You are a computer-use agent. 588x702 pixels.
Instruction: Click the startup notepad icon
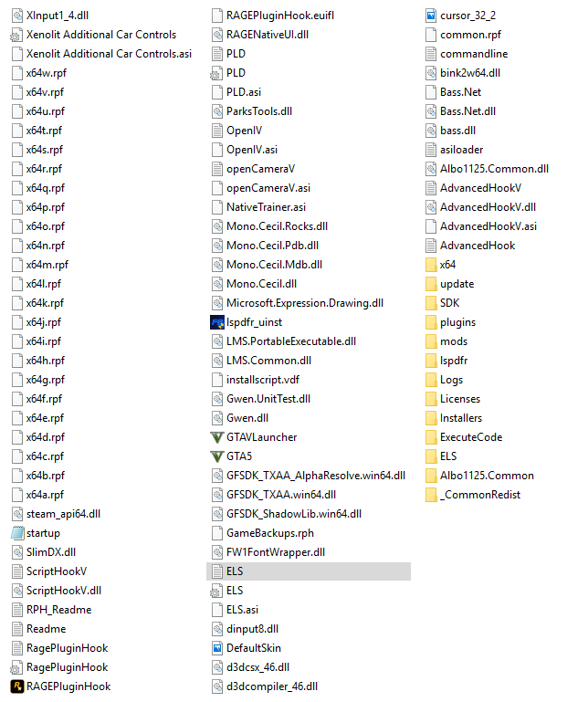[x=17, y=533]
